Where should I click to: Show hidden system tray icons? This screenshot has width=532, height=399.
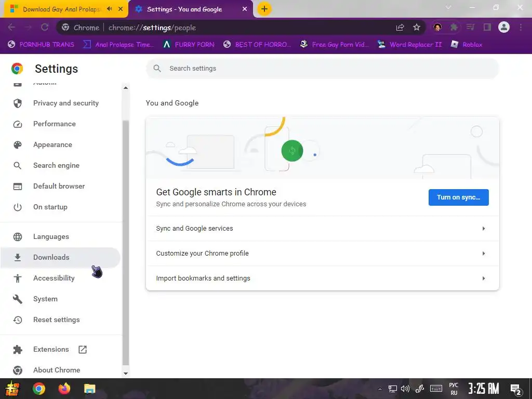[x=380, y=389]
